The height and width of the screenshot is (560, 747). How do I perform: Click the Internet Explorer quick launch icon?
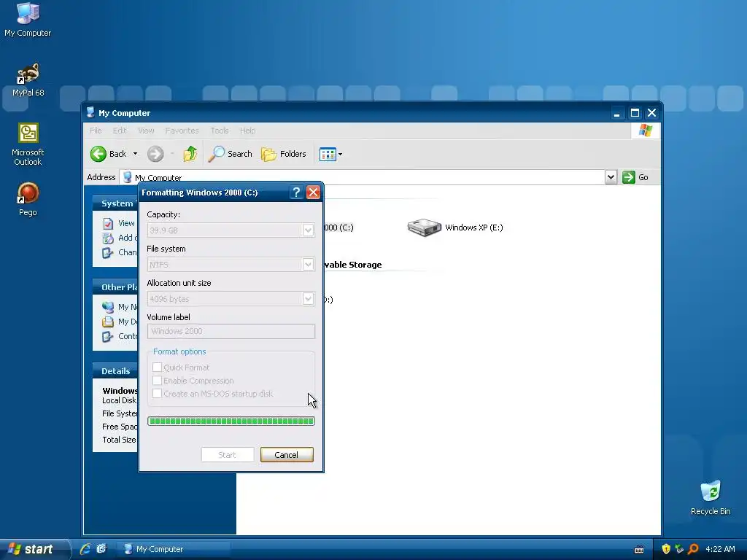[x=85, y=548]
